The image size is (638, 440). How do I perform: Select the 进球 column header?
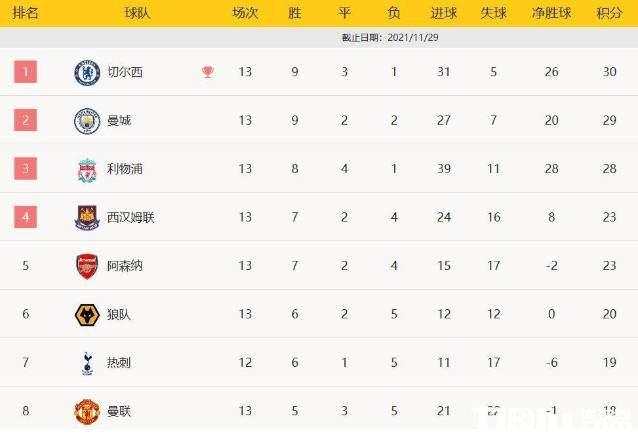[x=444, y=13]
